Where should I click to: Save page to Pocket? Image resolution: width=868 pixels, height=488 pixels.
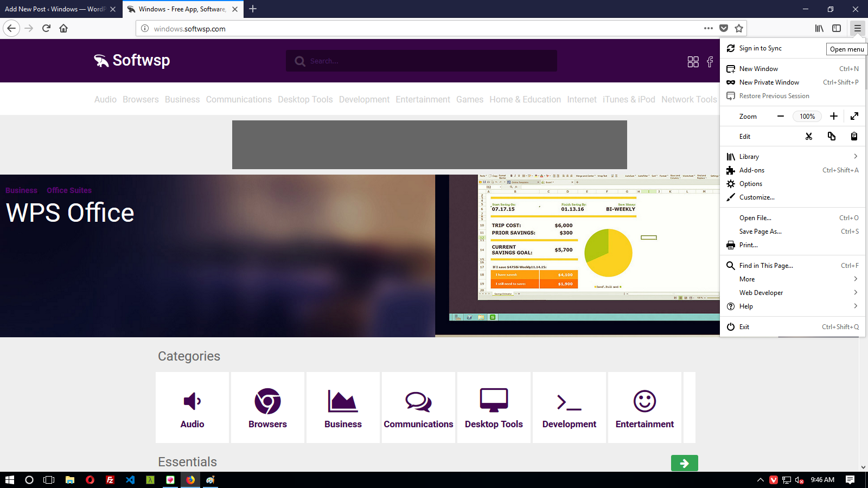pyautogui.click(x=724, y=28)
